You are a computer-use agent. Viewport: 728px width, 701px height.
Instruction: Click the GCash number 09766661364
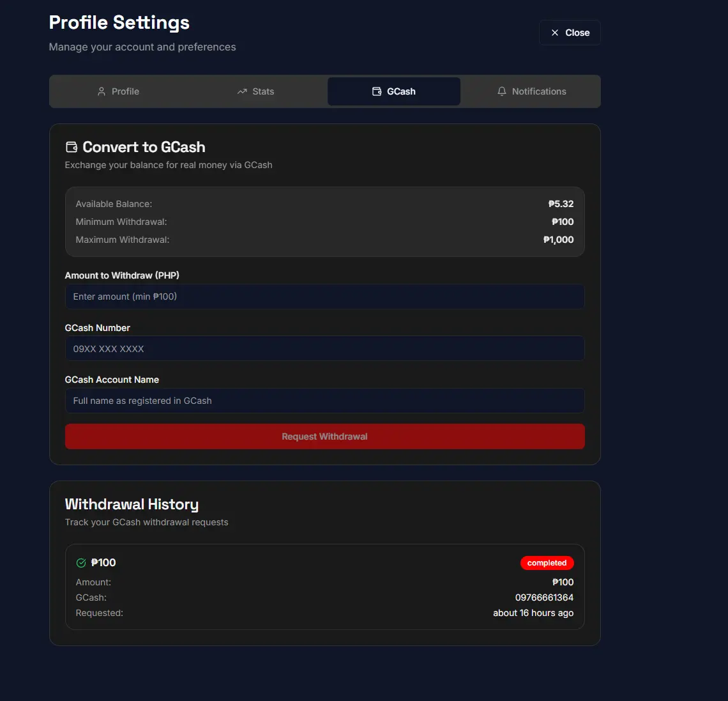pyautogui.click(x=544, y=597)
